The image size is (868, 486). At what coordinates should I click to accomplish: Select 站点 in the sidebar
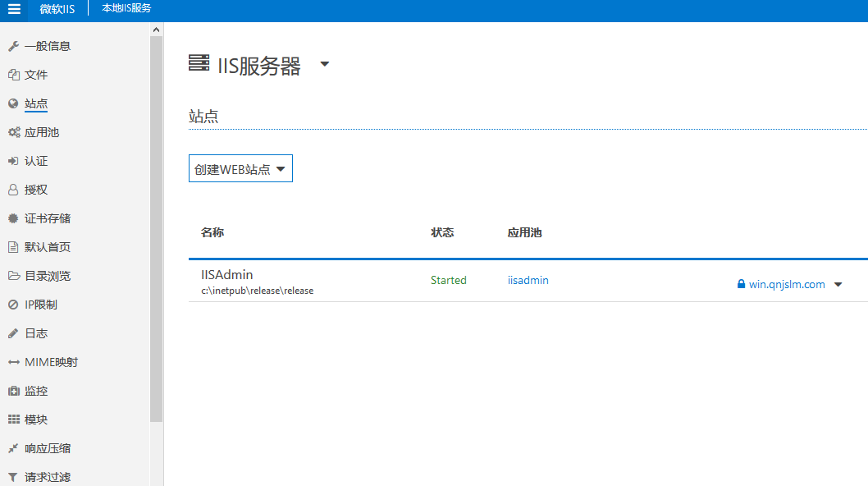[x=36, y=103]
